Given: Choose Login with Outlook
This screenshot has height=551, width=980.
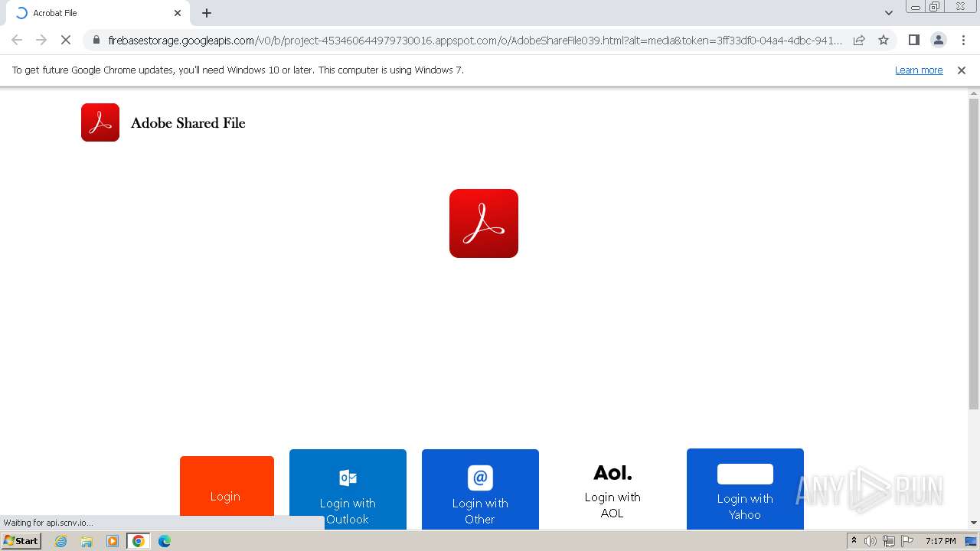Looking at the screenshot, I should pyautogui.click(x=348, y=489).
